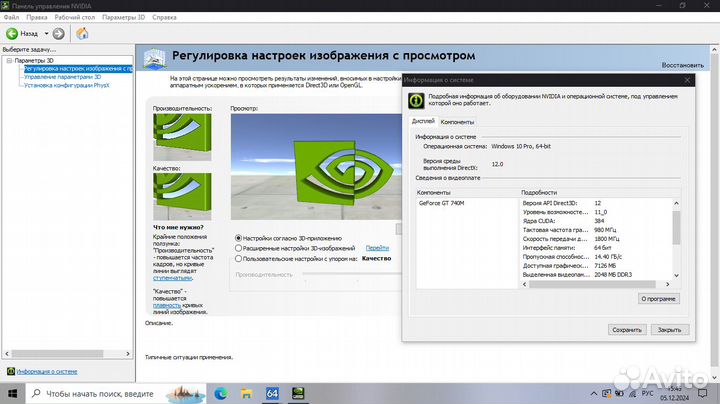The width and height of the screenshot is (720, 404).
Task: Click NVIDIA Control Panel taskbar icon
Action: [x=298, y=393]
